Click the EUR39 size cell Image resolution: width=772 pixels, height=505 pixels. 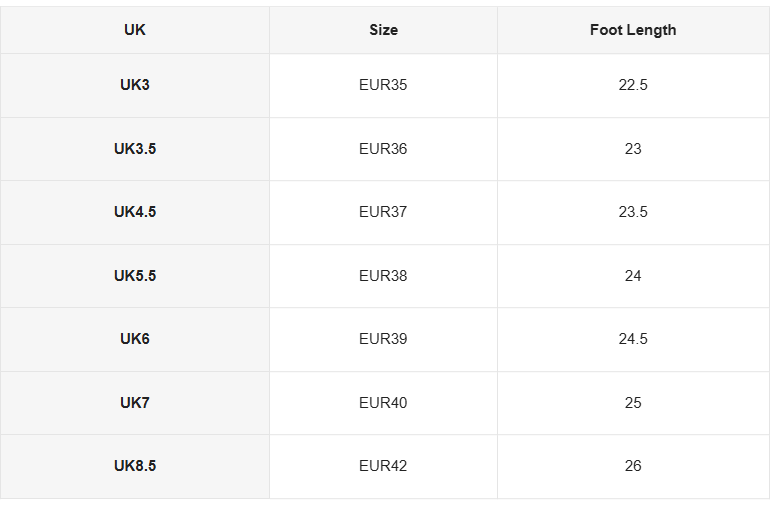pyautogui.click(x=384, y=339)
